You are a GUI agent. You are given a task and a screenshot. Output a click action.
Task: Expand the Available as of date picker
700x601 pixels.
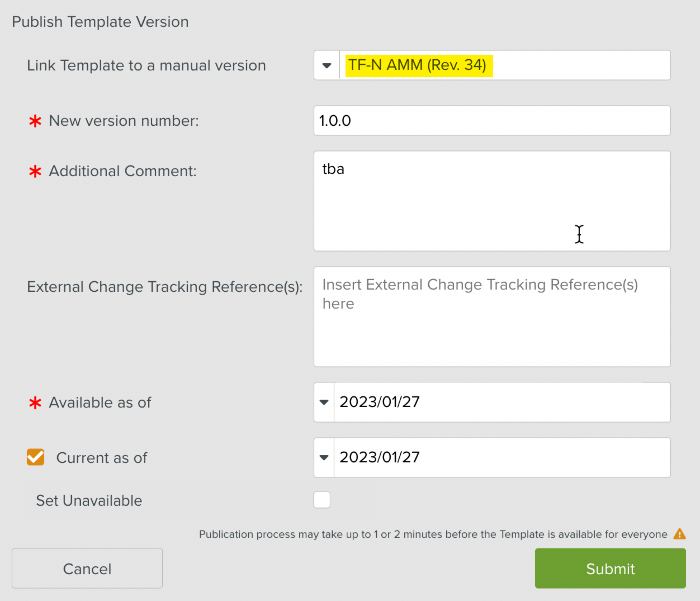(324, 402)
